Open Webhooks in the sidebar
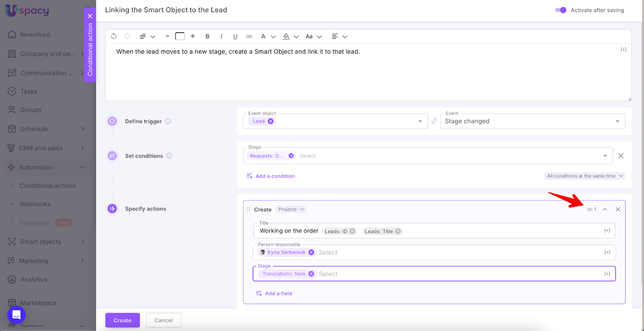 coord(35,204)
